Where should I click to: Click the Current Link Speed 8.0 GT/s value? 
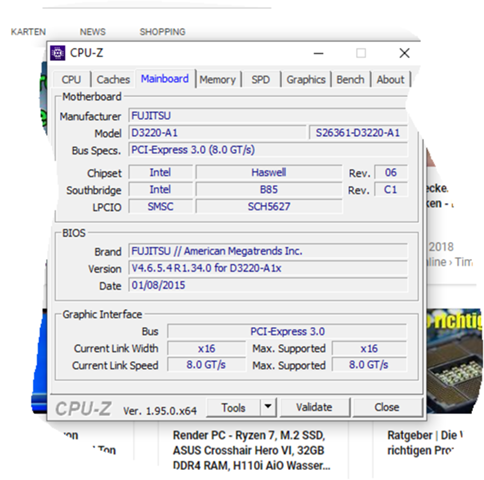coord(206,365)
